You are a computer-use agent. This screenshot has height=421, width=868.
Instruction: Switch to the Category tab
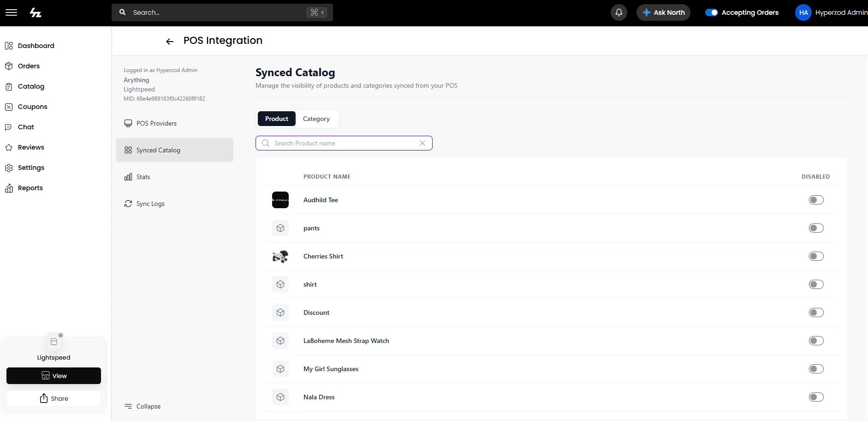(316, 119)
